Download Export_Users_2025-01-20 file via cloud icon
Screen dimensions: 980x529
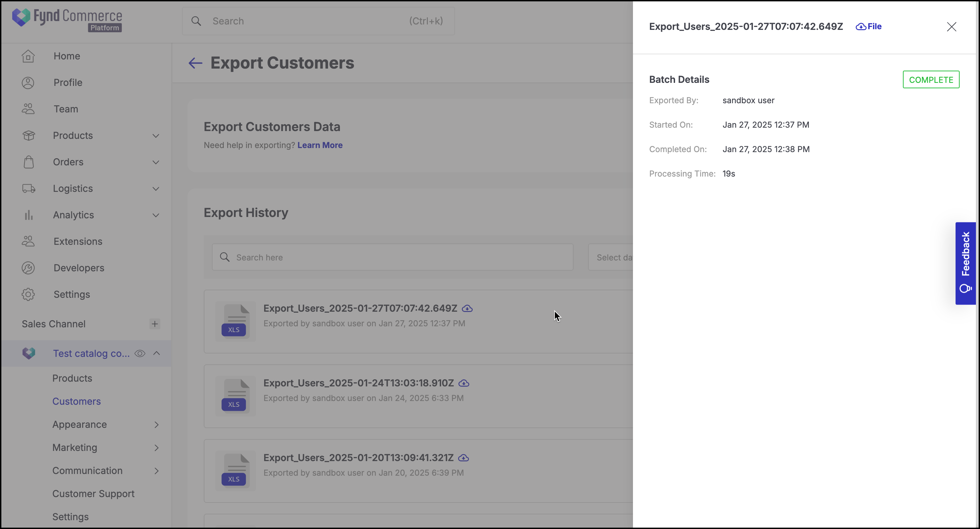pos(464,458)
